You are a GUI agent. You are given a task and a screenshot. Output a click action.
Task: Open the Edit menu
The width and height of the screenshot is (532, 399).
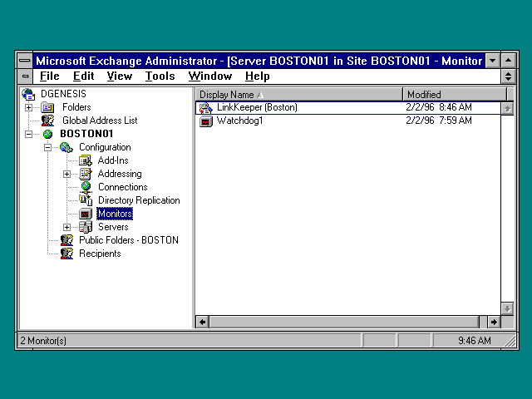(83, 76)
